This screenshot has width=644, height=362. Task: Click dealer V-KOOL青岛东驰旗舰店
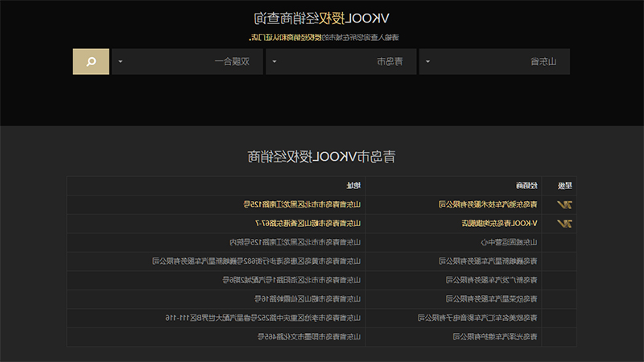[499, 224]
